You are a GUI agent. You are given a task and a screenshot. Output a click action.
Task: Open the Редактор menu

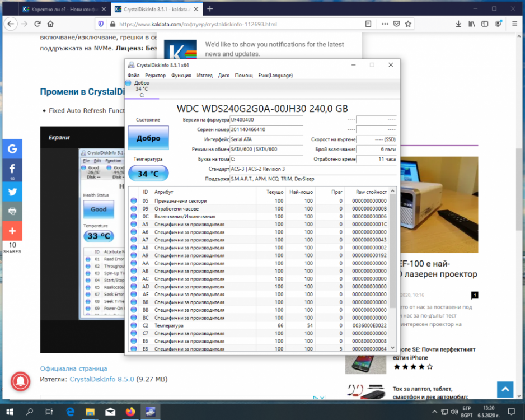[x=155, y=76]
